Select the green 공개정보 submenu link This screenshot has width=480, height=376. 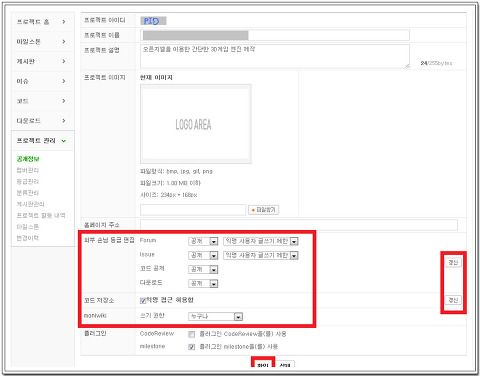click(x=28, y=159)
